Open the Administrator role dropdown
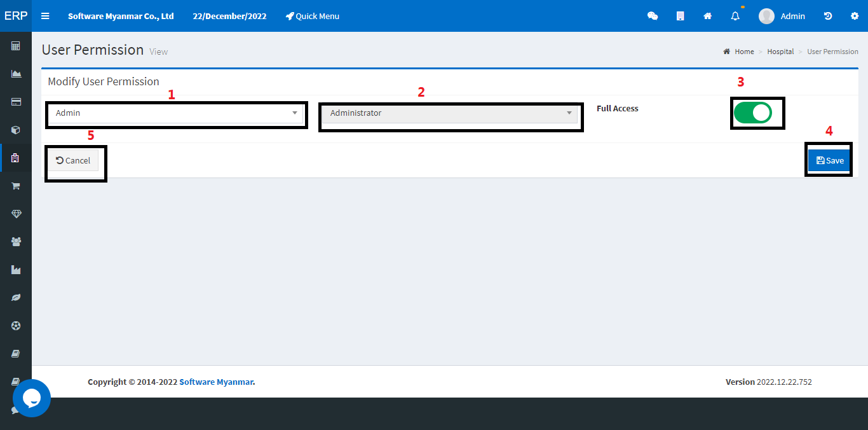The width and height of the screenshot is (868, 430). tap(450, 113)
